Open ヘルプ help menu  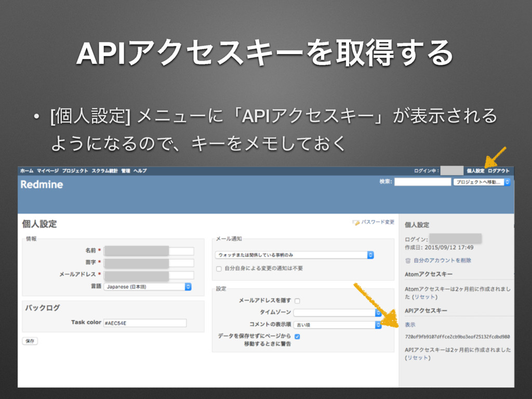140,170
